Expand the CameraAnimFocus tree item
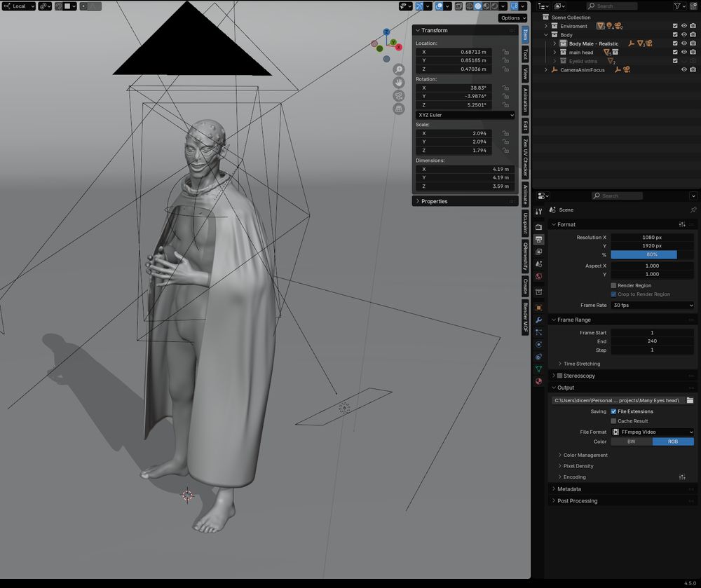 point(546,69)
